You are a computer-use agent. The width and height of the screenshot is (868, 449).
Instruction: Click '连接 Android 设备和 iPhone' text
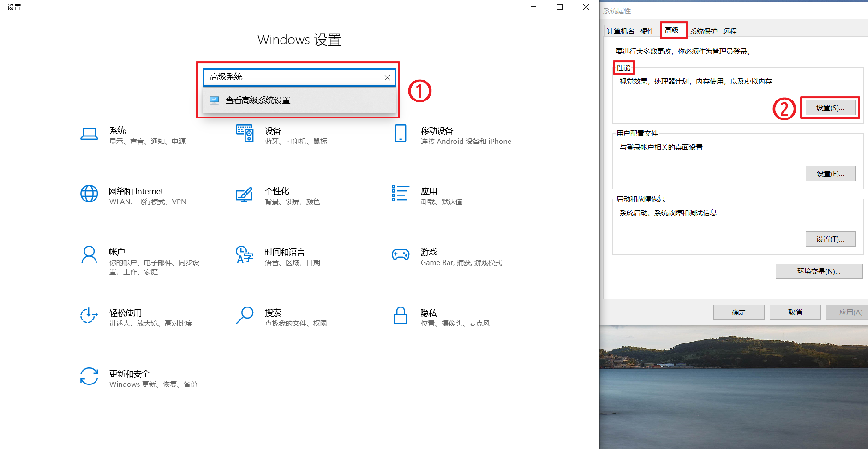[x=466, y=142]
